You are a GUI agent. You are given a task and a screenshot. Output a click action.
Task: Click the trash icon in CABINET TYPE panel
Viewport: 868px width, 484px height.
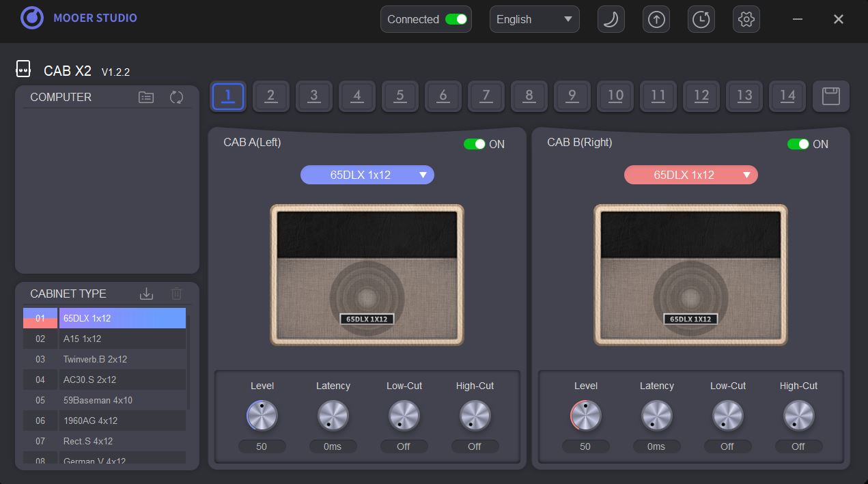(x=176, y=294)
